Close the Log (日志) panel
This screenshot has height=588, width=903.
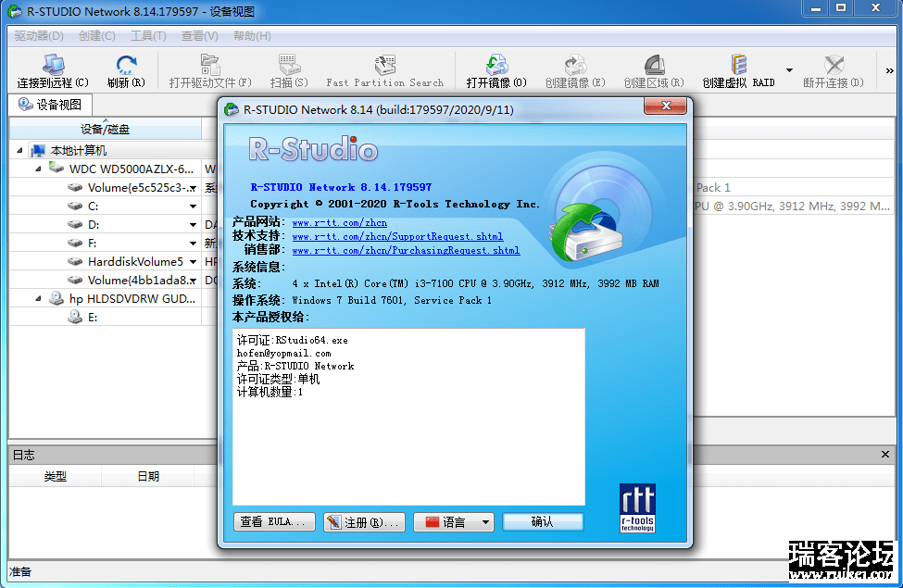[885, 455]
